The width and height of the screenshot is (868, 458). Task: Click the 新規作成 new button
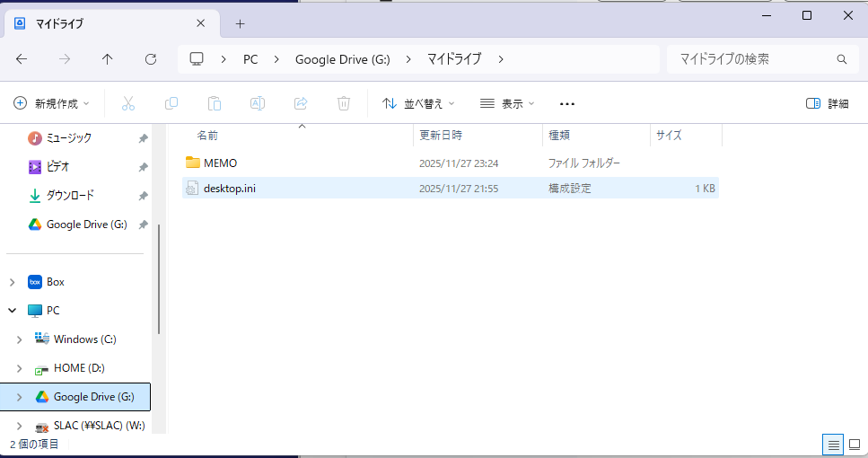52,103
